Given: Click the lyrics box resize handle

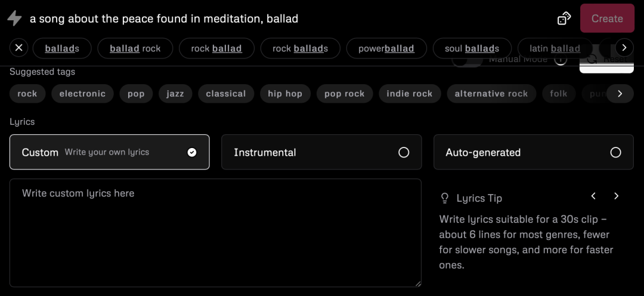Looking at the screenshot, I should [x=418, y=283].
